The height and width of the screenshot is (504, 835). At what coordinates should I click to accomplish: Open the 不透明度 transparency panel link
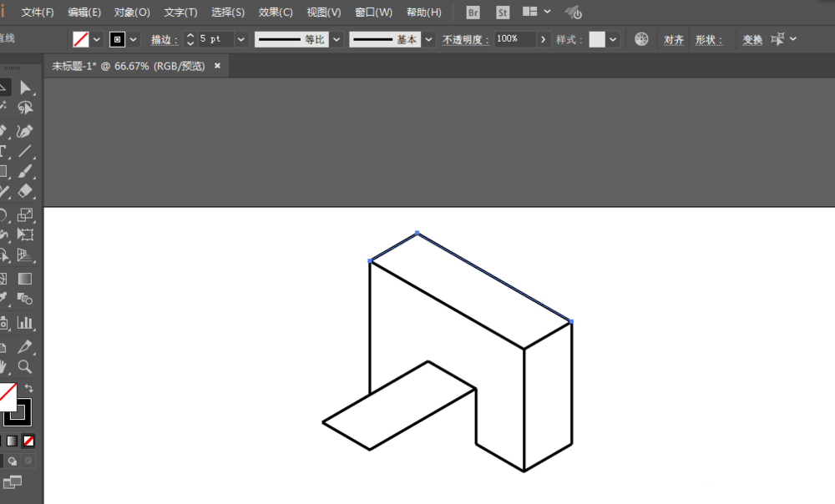click(x=466, y=39)
